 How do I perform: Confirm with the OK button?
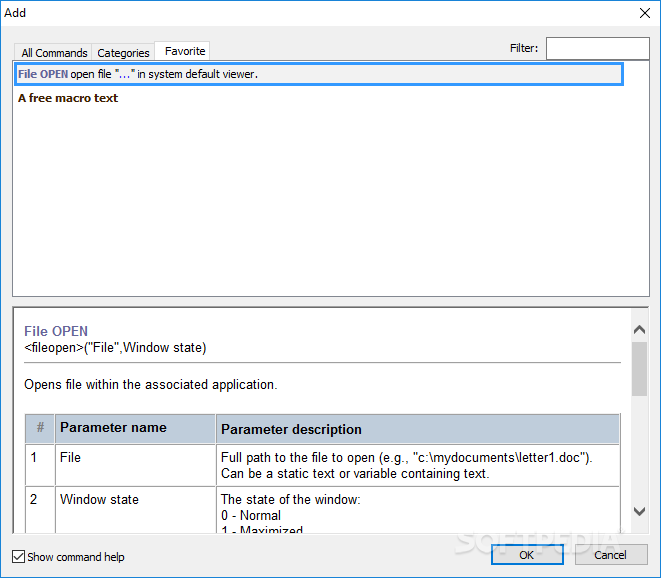pos(527,555)
